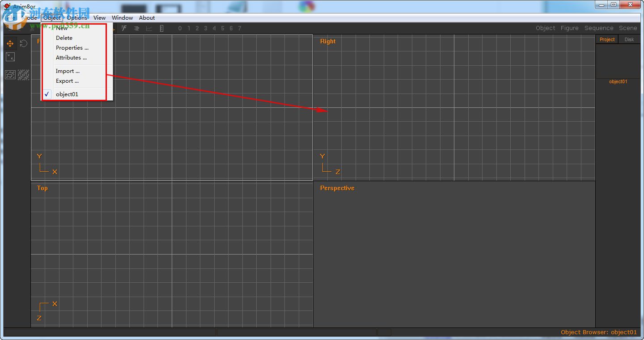Toggle layer 7 in the layer number bar
The image size is (644, 340).
tap(239, 28)
